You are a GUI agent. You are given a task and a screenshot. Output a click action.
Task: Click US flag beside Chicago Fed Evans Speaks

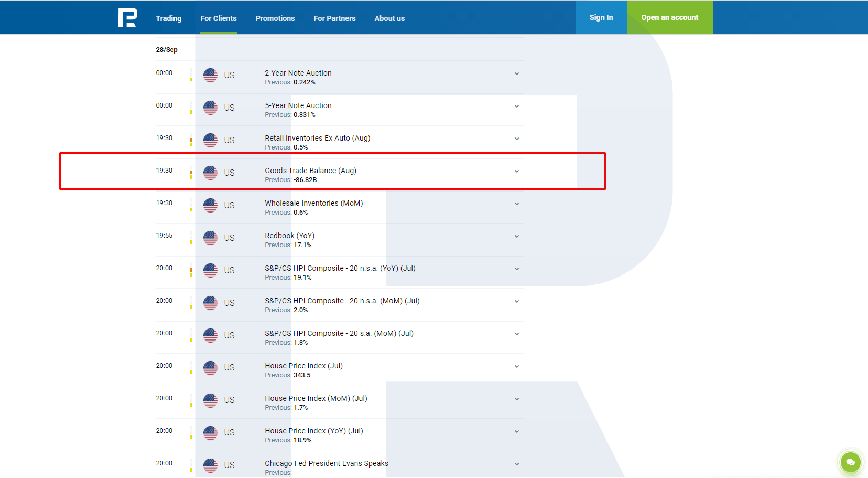pyautogui.click(x=210, y=465)
